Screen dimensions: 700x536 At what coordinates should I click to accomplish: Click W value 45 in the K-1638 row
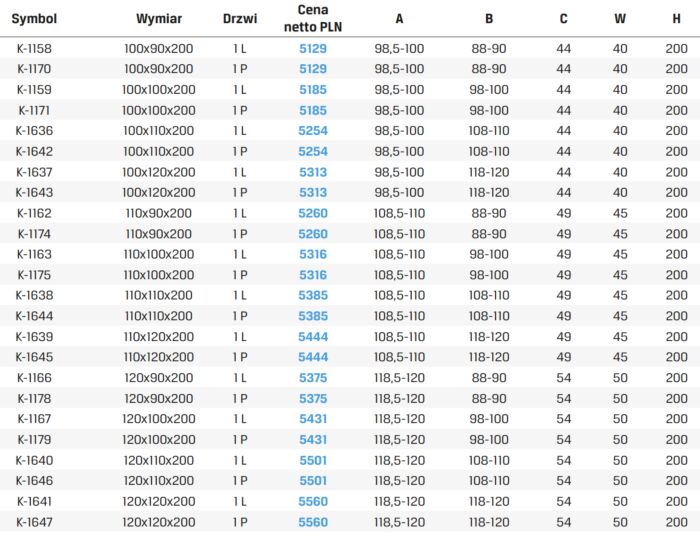click(620, 295)
